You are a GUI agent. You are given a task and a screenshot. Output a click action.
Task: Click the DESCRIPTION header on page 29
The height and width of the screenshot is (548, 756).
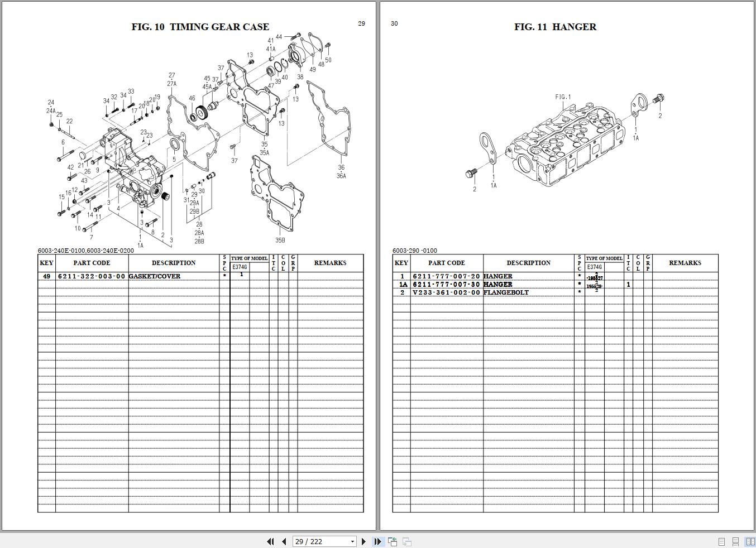click(x=174, y=263)
